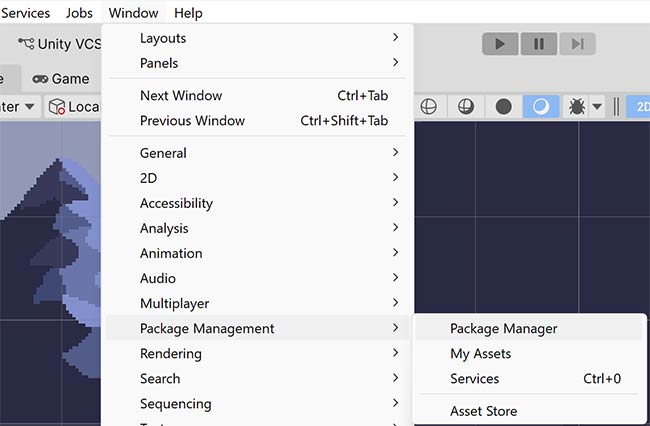Viewport: 650px width, 426px height.
Task: Open Services in Package Management submenu
Action: point(529,378)
